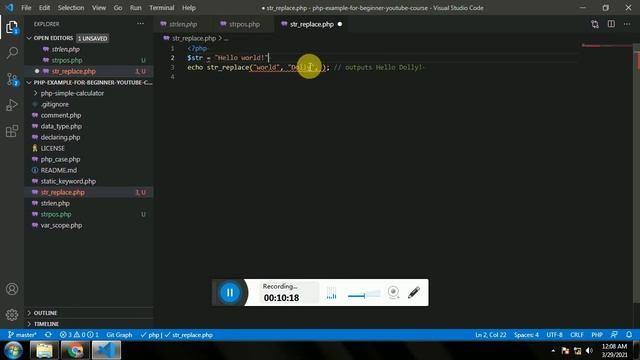Click the recorder audio level meter

[331, 293]
